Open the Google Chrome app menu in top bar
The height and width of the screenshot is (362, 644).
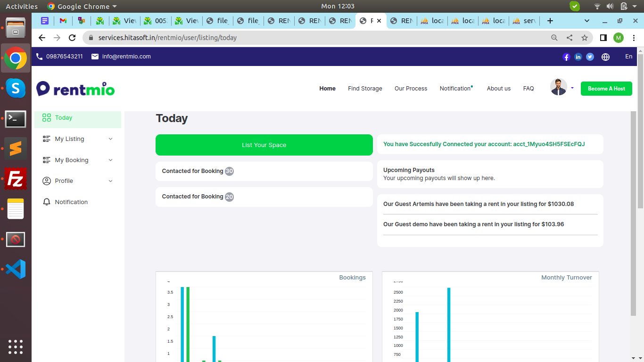82,6
